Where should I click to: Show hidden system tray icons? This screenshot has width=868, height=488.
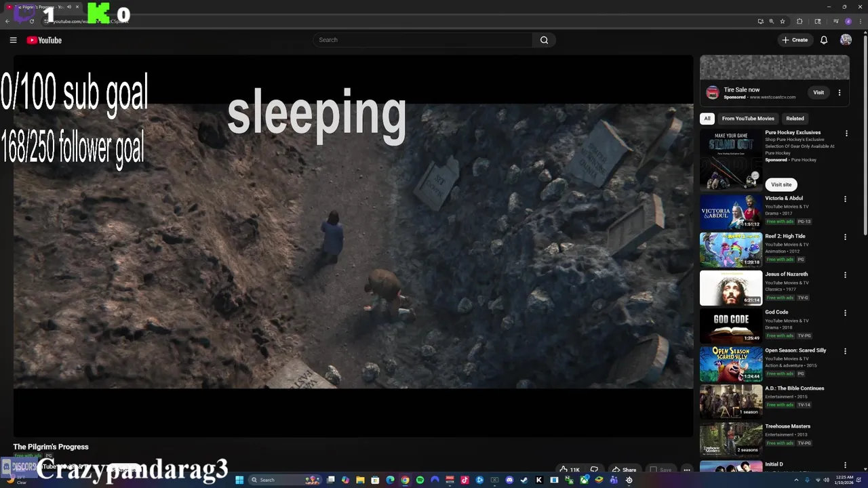(x=796, y=480)
